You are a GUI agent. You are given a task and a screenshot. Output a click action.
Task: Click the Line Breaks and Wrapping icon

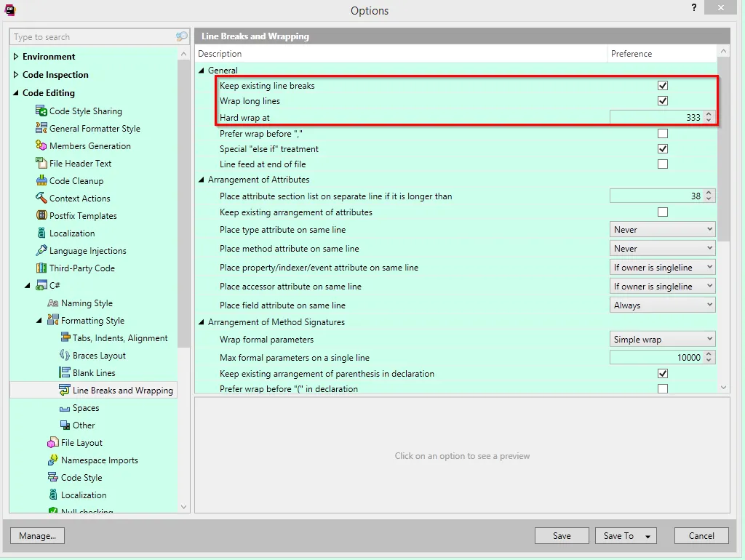65,390
